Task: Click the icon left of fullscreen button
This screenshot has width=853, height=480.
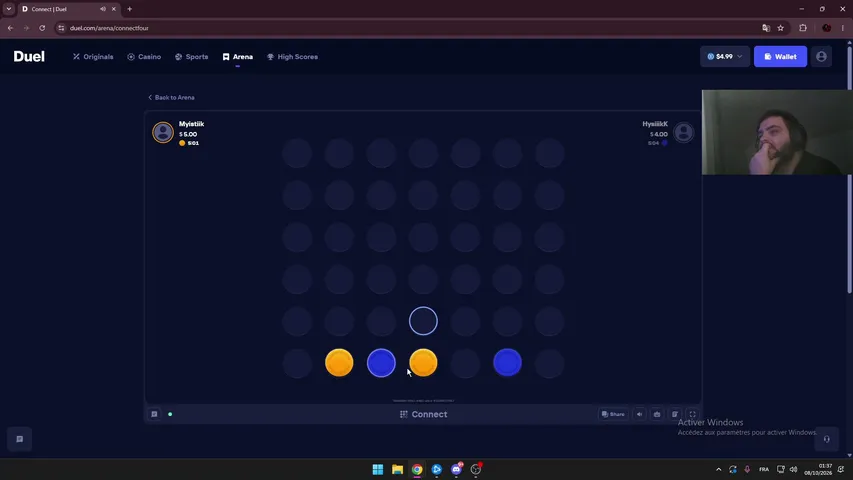Action: pos(675,414)
